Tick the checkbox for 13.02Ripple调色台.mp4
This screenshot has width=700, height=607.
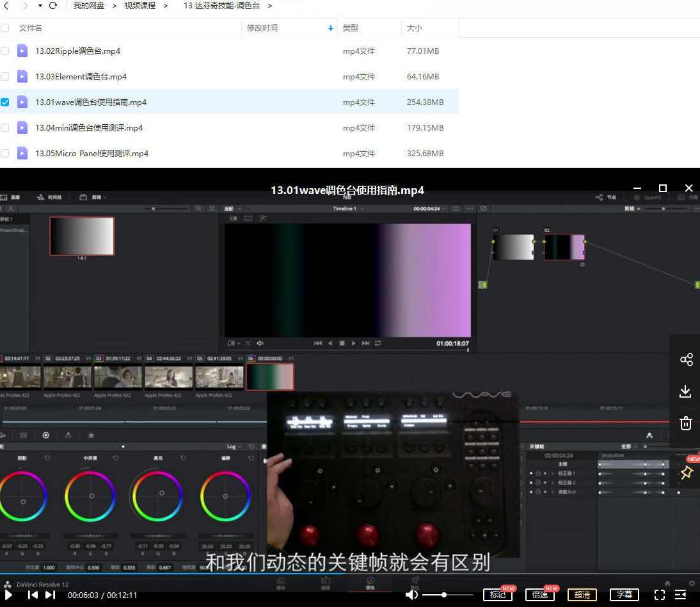(5, 51)
